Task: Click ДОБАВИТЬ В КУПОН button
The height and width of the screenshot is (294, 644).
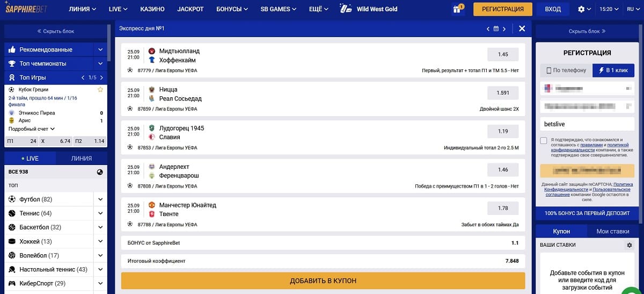Action: pyautogui.click(x=323, y=281)
